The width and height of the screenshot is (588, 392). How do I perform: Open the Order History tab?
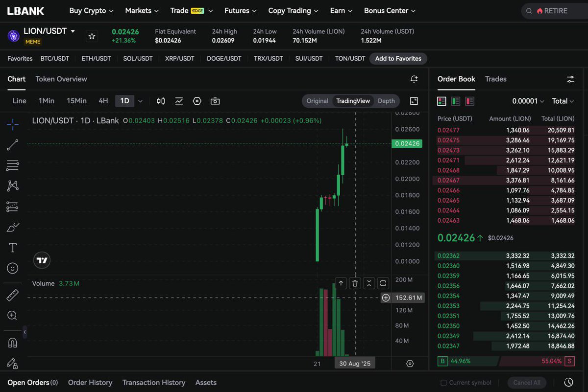click(90, 383)
